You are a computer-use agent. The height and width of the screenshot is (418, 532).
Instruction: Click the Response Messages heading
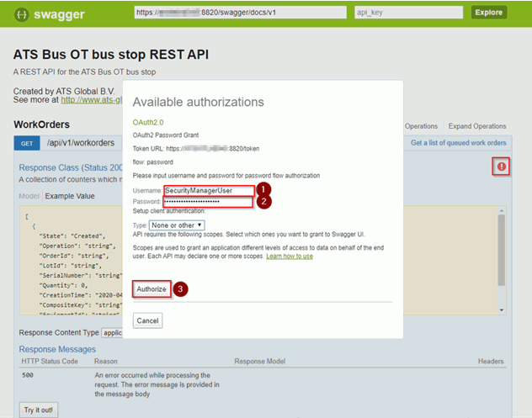pyautogui.click(x=57, y=349)
